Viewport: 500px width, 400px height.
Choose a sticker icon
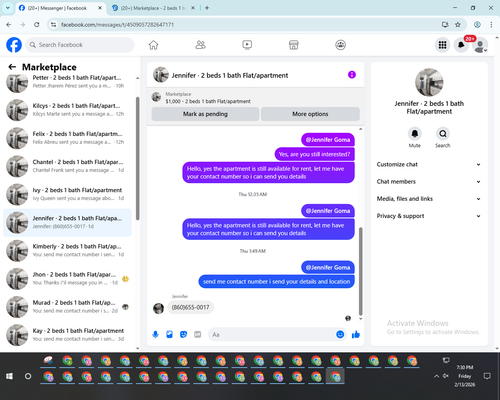click(183, 334)
